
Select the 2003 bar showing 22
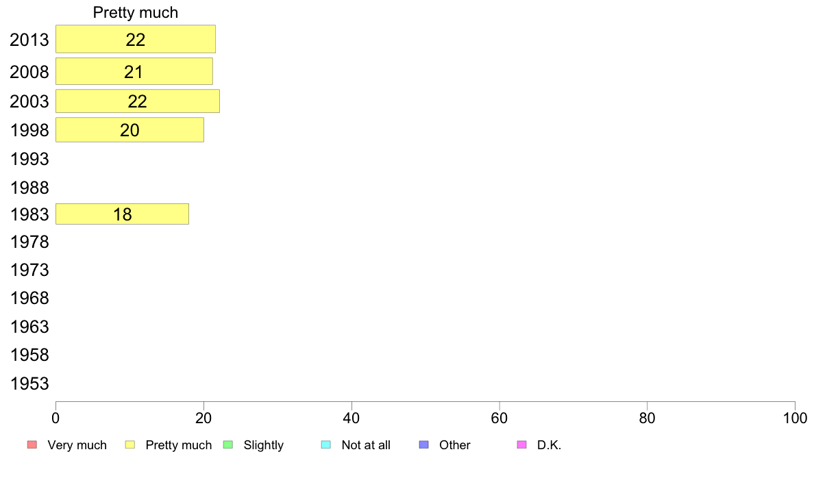(x=138, y=101)
